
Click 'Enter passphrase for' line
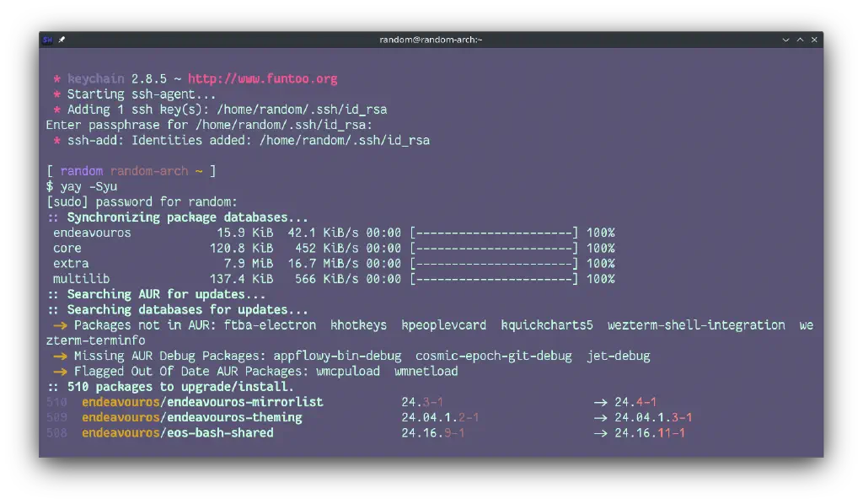point(209,125)
